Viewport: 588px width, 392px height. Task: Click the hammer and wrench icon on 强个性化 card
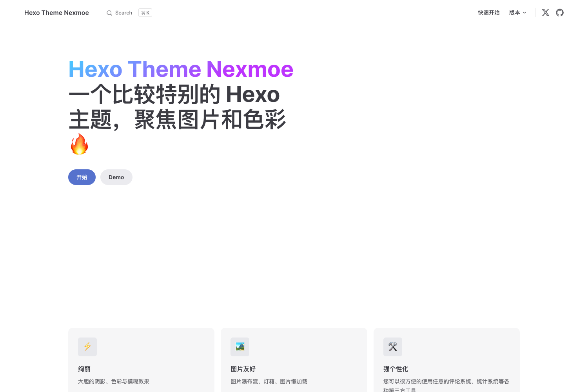pos(393,347)
